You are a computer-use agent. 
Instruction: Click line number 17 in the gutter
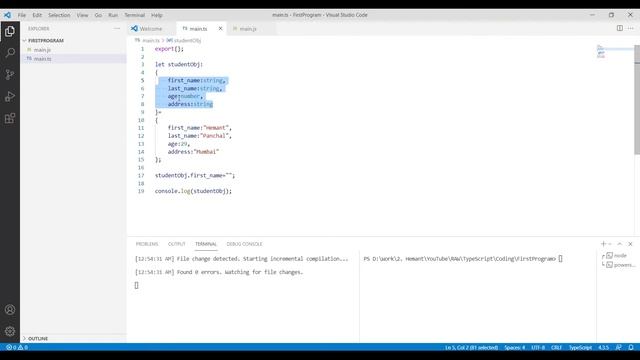click(x=141, y=176)
